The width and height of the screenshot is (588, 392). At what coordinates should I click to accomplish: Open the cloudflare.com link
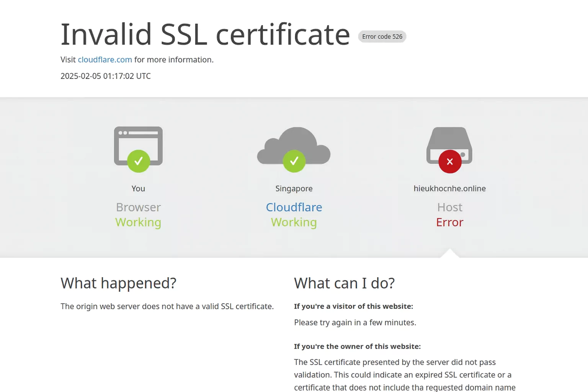(105, 60)
